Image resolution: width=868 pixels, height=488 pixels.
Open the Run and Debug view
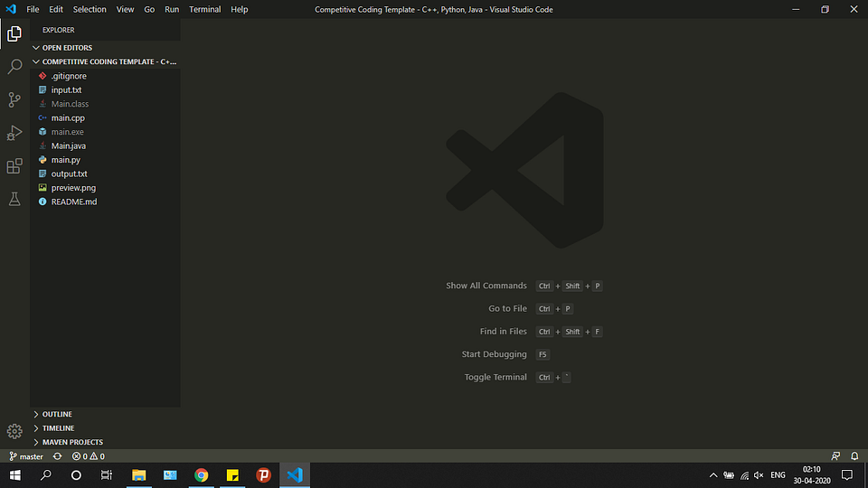click(x=14, y=133)
